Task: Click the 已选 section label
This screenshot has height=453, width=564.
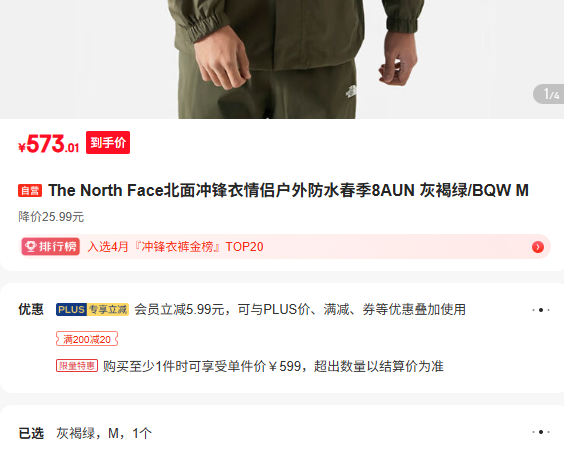Action: [31, 433]
